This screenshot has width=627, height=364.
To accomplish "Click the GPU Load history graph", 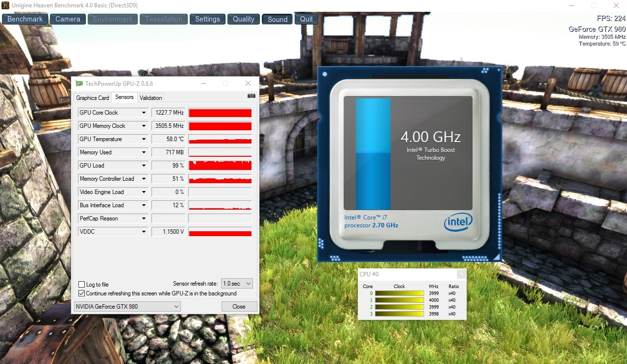I will 220,166.
